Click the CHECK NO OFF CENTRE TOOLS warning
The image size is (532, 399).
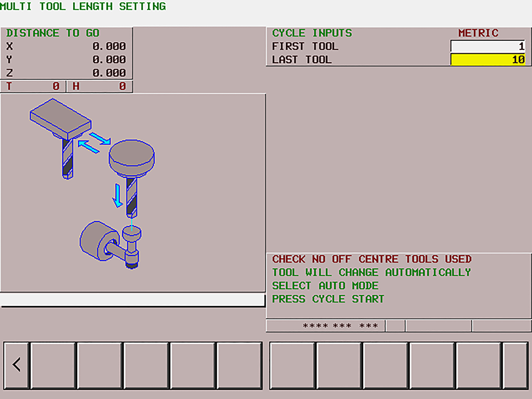tap(372, 259)
